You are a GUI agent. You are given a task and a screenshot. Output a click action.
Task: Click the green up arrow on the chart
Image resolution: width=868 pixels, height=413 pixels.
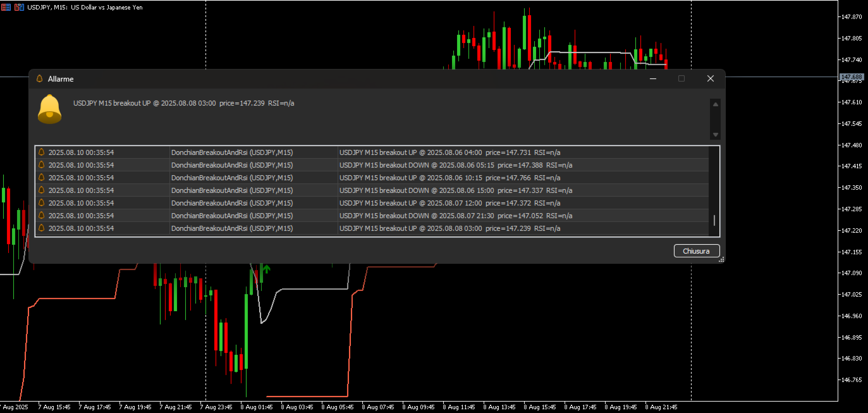point(266,269)
